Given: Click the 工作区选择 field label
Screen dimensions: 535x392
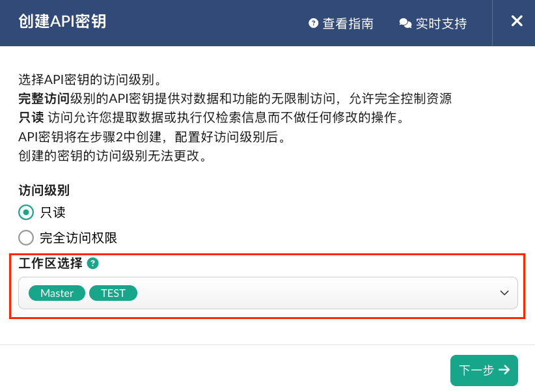Looking at the screenshot, I should (51, 263).
